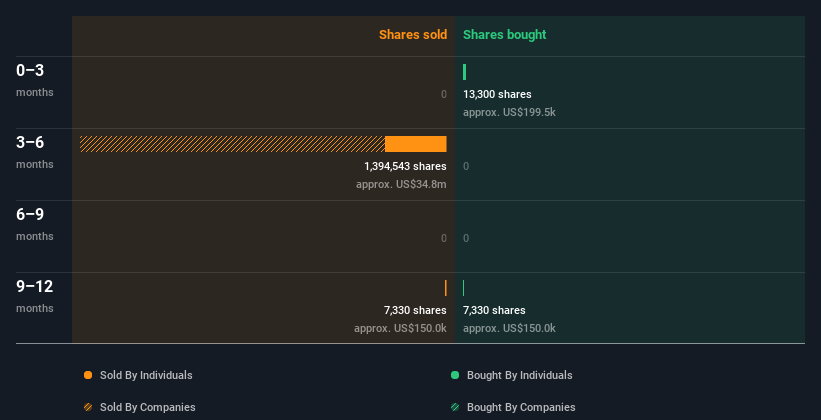Image resolution: width=821 pixels, height=420 pixels.
Task: Click the Shares bought column header
Action: (505, 35)
